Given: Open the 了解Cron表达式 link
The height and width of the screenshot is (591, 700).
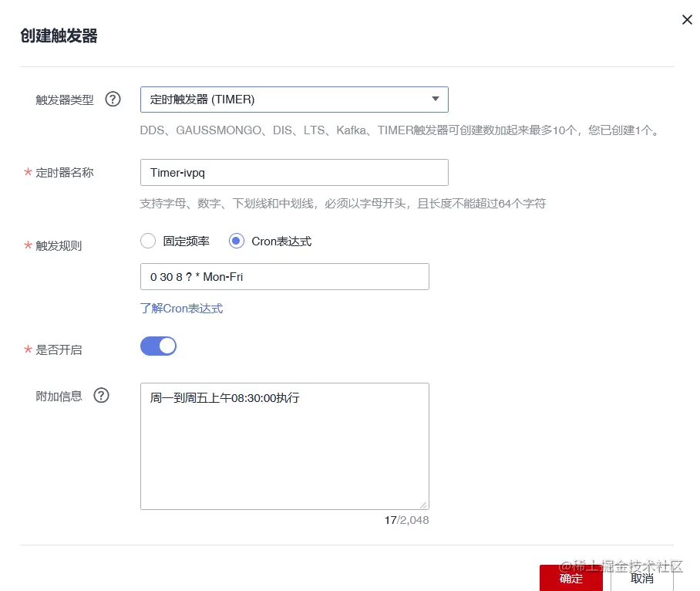Looking at the screenshot, I should click(181, 308).
